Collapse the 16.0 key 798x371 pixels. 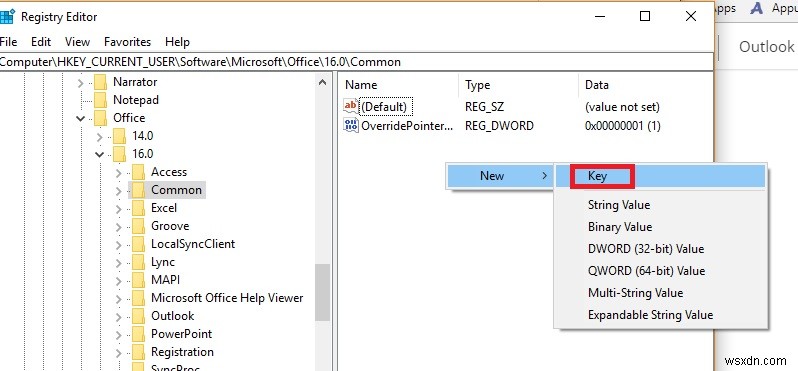point(99,154)
